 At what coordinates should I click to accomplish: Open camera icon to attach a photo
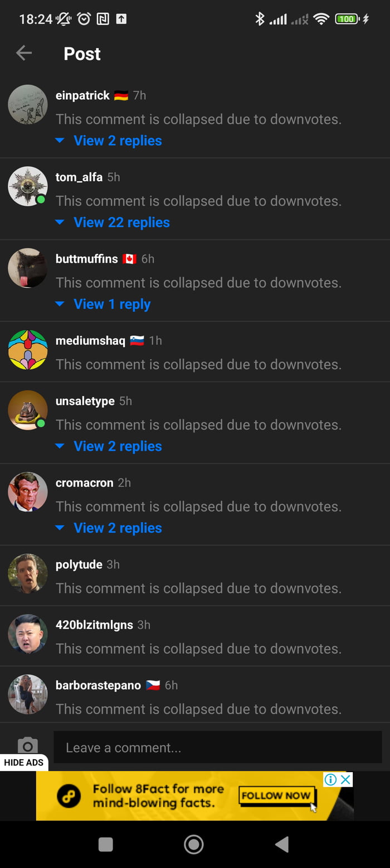pos(27,746)
